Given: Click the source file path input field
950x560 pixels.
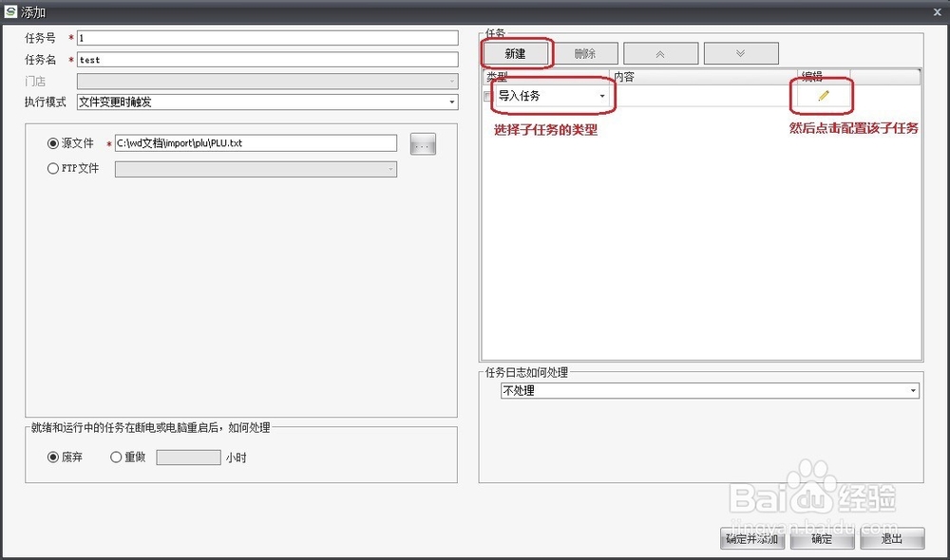Looking at the screenshot, I should tap(256, 143).
